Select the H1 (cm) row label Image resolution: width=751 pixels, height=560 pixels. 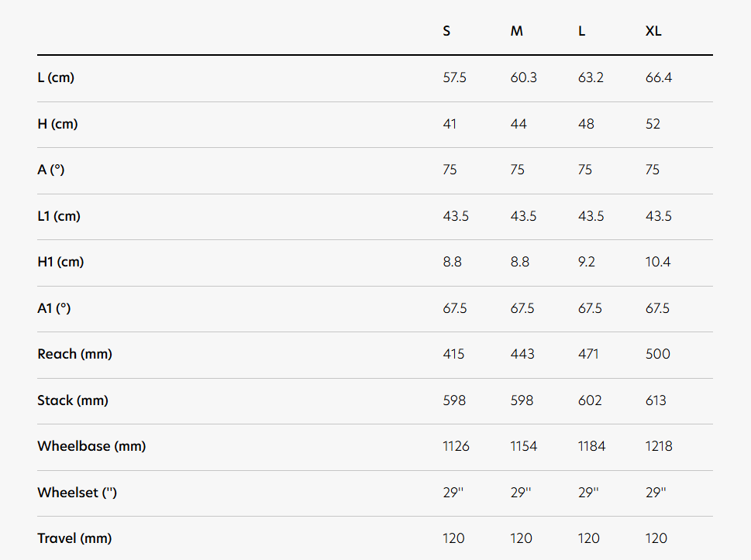(x=60, y=262)
